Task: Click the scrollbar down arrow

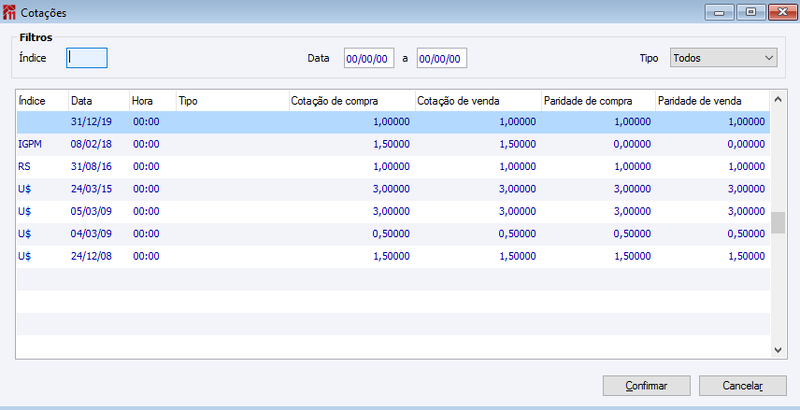Action: tap(778, 350)
